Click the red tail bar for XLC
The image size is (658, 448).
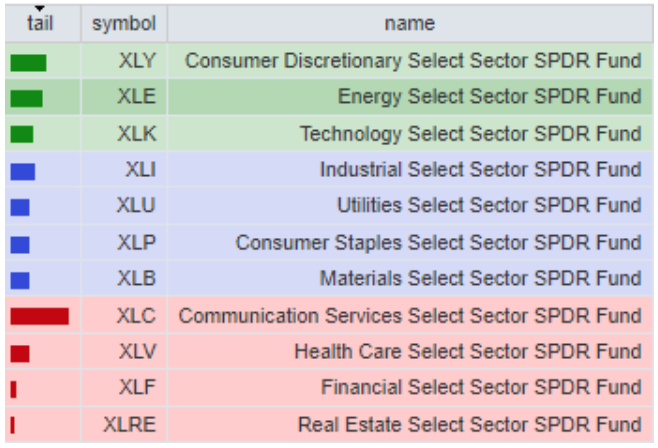[x=39, y=317]
